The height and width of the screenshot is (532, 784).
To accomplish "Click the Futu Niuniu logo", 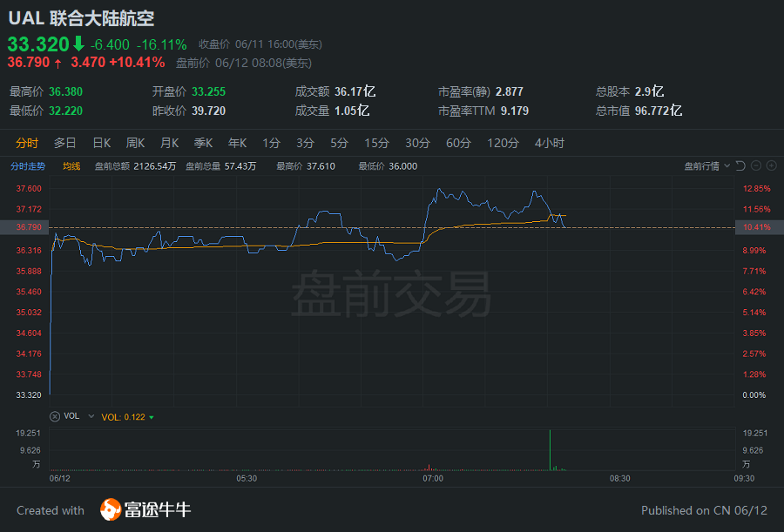I will 145,509.
